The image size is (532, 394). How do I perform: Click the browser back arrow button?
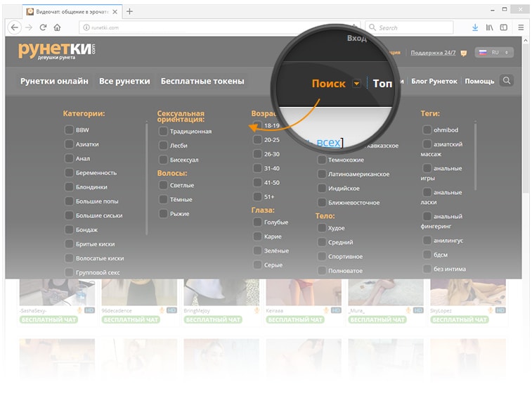(x=15, y=27)
